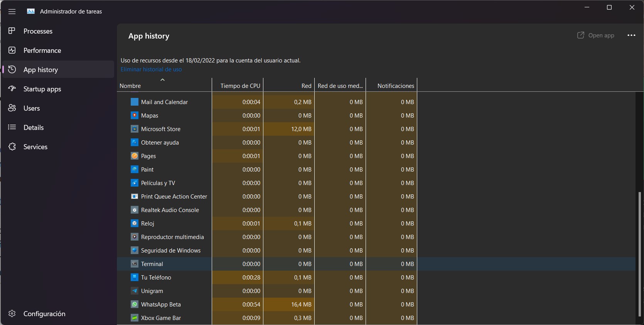Click the Realtek Audio Console icon
This screenshot has width=644, height=325.
click(x=135, y=210)
